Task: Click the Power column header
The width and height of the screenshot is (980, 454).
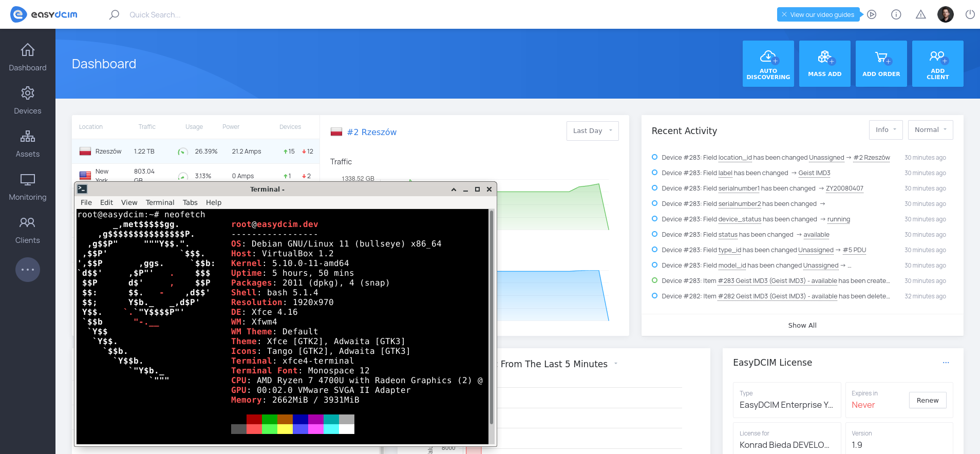Action: tap(231, 127)
